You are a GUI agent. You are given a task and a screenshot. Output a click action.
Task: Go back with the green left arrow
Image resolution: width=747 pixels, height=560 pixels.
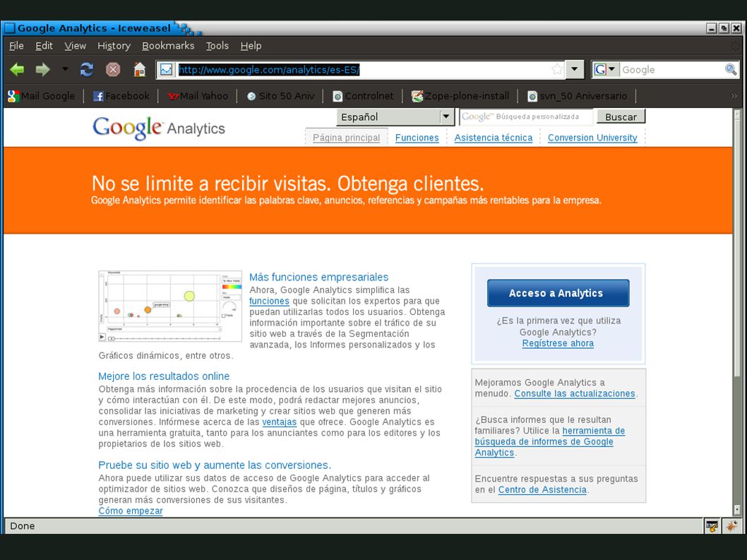coord(17,70)
